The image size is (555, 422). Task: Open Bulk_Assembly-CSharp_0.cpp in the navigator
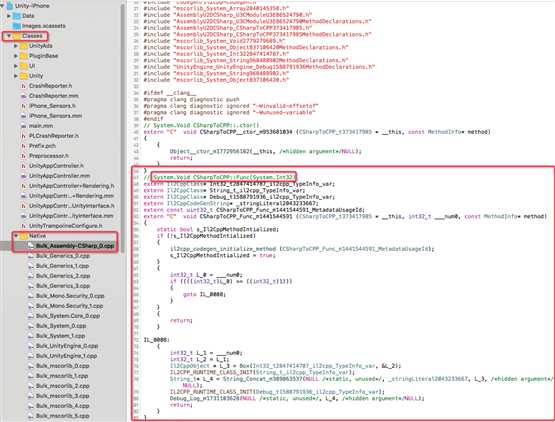pos(75,245)
